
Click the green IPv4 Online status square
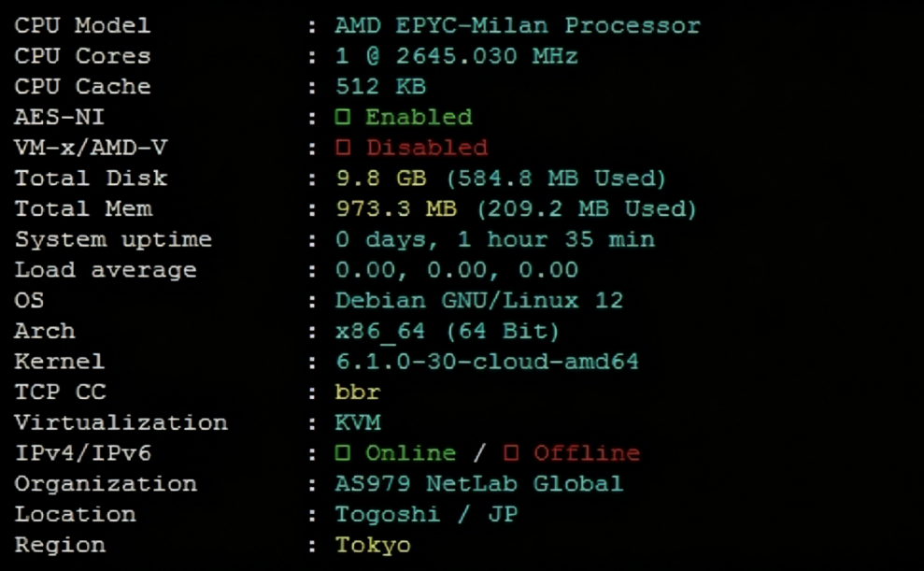(x=343, y=453)
